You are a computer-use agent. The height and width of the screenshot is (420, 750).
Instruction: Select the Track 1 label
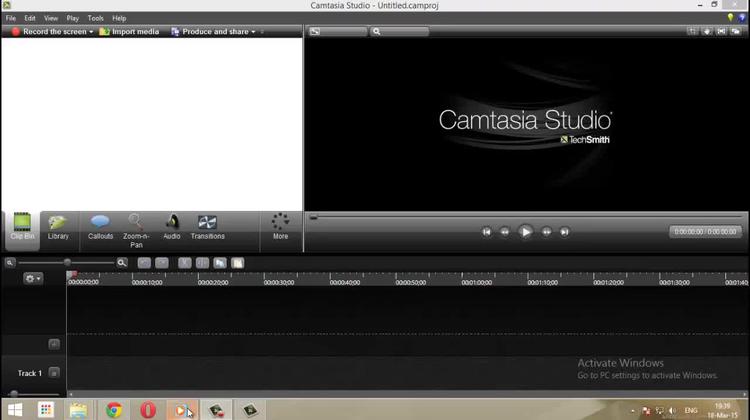[x=30, y=373]
